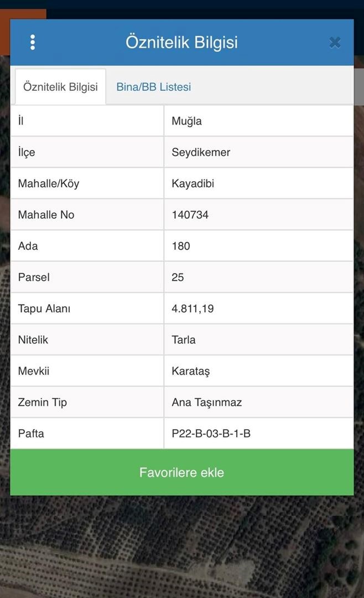Click the Seydikemer district value
Screen dimensions: 364x598
pyautogui.click(x=201, y=152)
